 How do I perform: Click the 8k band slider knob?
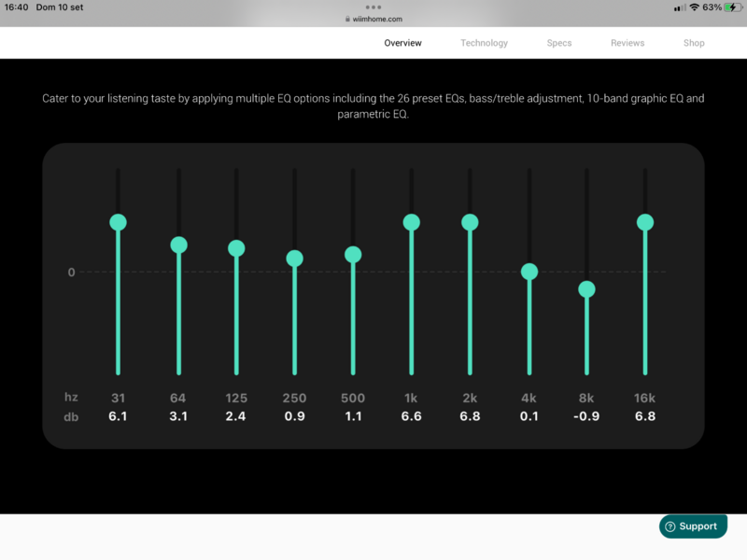586,289
